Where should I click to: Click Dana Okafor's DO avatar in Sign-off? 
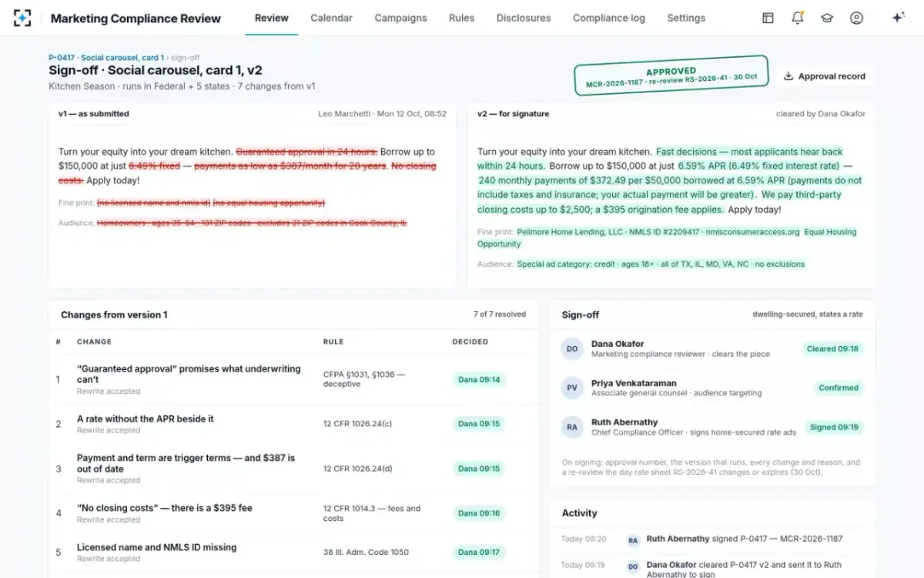coord(572,348)
